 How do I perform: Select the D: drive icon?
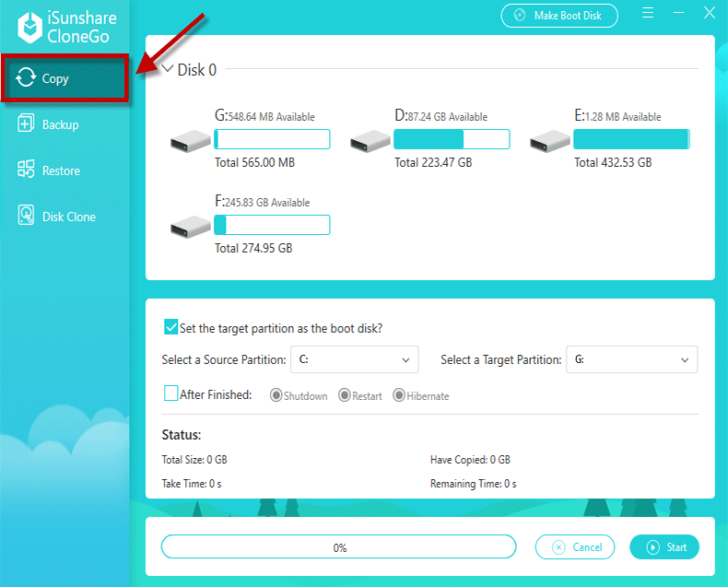click(x=370, y=141)
